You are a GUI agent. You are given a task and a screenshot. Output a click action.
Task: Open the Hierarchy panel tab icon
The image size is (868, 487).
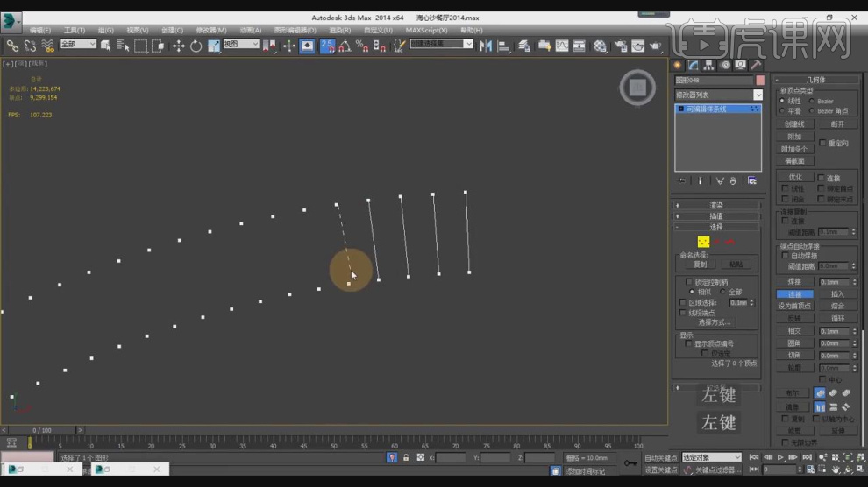[708, 65]
